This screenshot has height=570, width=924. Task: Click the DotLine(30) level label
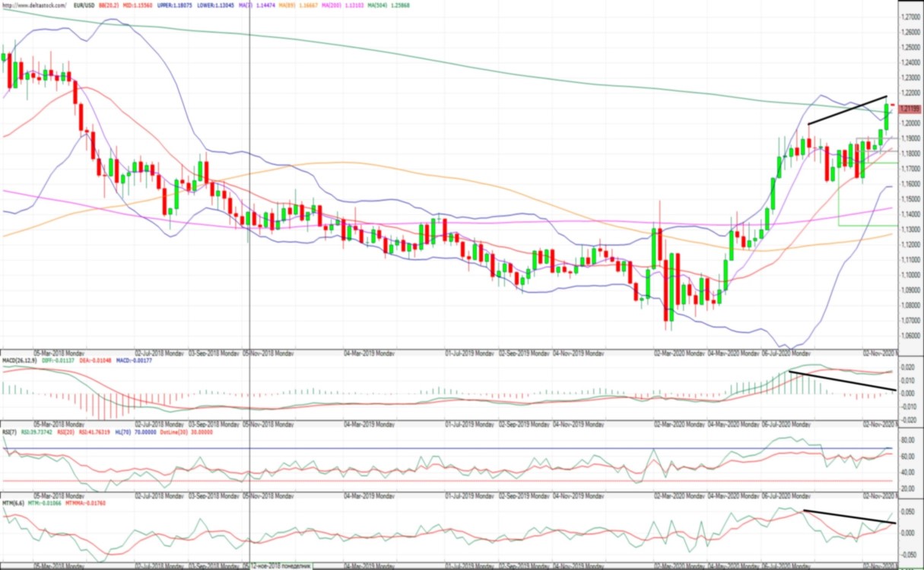pyautogui.click(x=173, y=432)
